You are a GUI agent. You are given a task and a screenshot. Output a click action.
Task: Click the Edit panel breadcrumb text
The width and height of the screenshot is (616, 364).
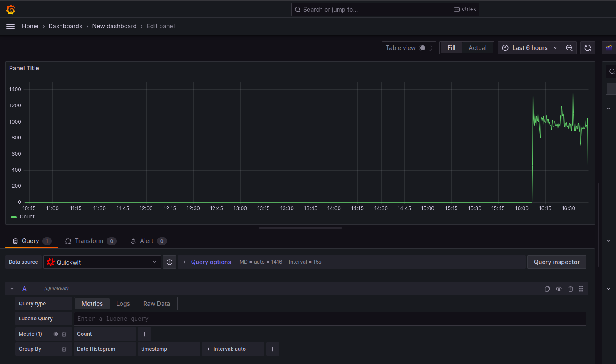pos(160,26)
